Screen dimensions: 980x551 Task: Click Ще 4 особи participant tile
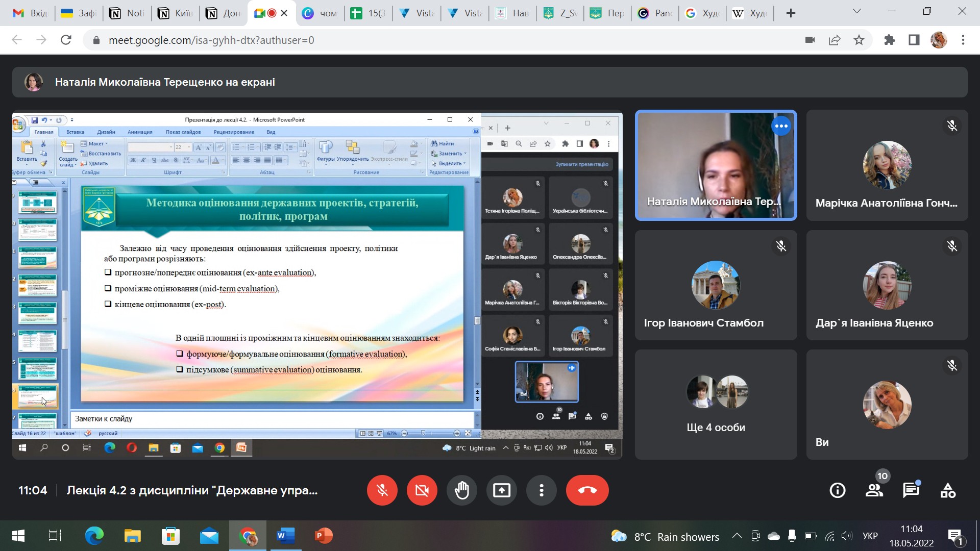click(716, 404)
